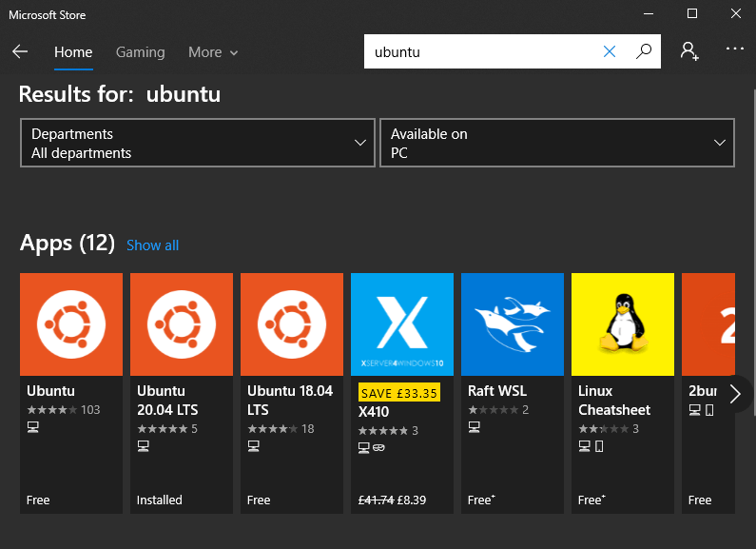Switch to the Home tab
The height and width of the screenshot is (549, 756).
click(73, 52)
